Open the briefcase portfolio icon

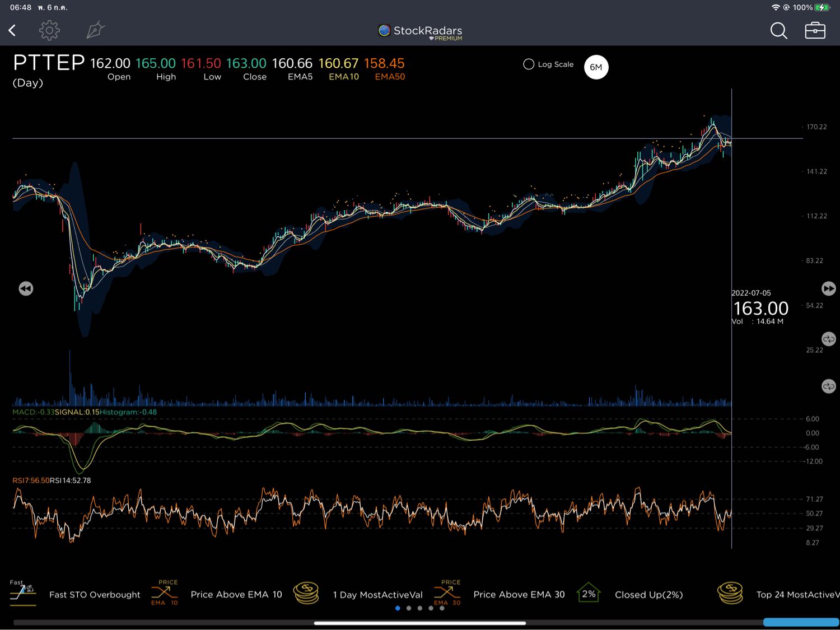(815, 30)
